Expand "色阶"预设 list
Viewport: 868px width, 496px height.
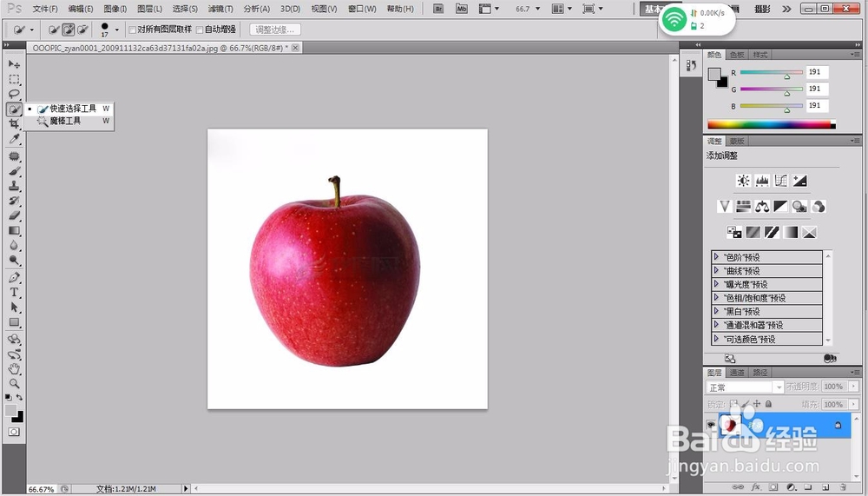(716, 257)
